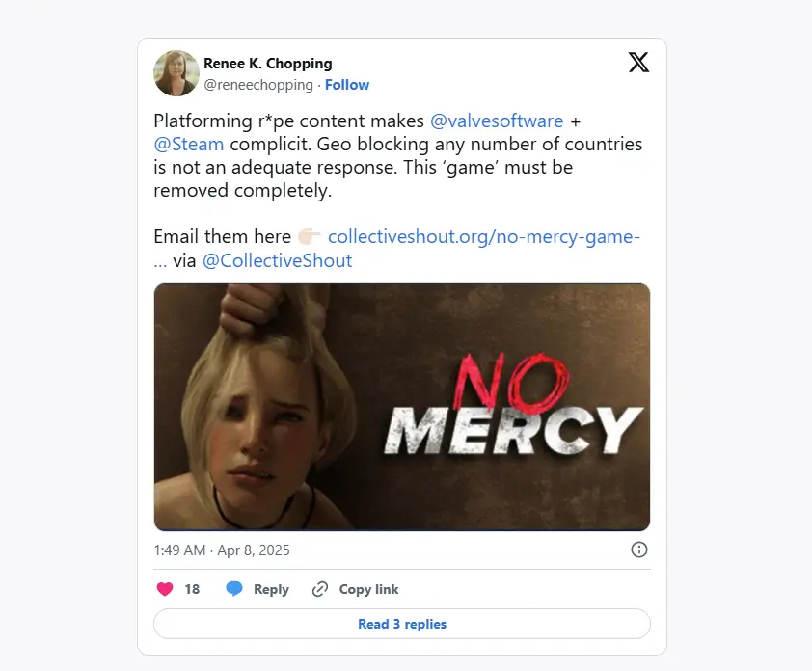
Task: Open the @valvesoftware mention
Action: tap(497, 121)
